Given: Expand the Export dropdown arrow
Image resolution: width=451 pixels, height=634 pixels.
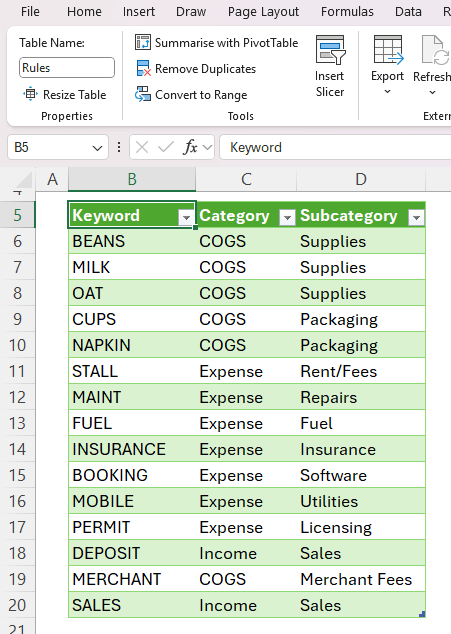Looking at the screenshot, I should pos(387,92).
